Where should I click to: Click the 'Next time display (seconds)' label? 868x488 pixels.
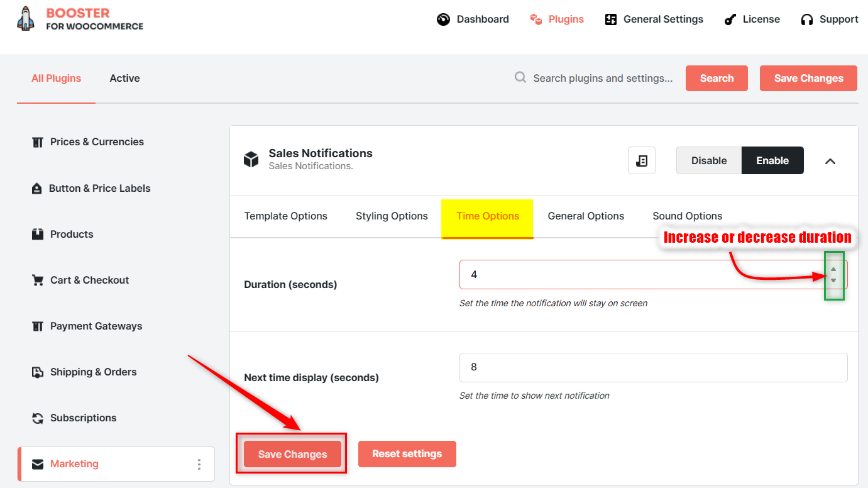pos(311,378)
